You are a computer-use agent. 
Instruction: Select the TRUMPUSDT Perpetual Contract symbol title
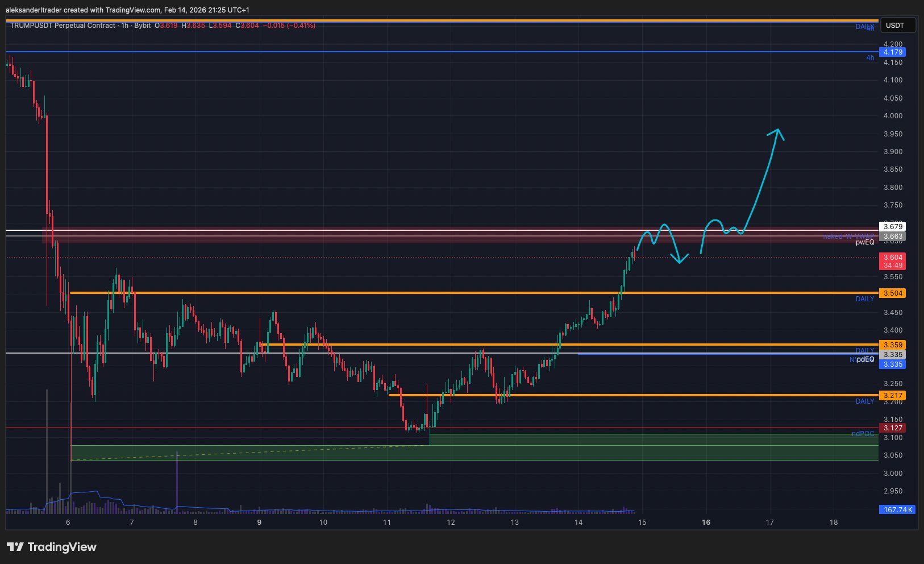[63, 26]
